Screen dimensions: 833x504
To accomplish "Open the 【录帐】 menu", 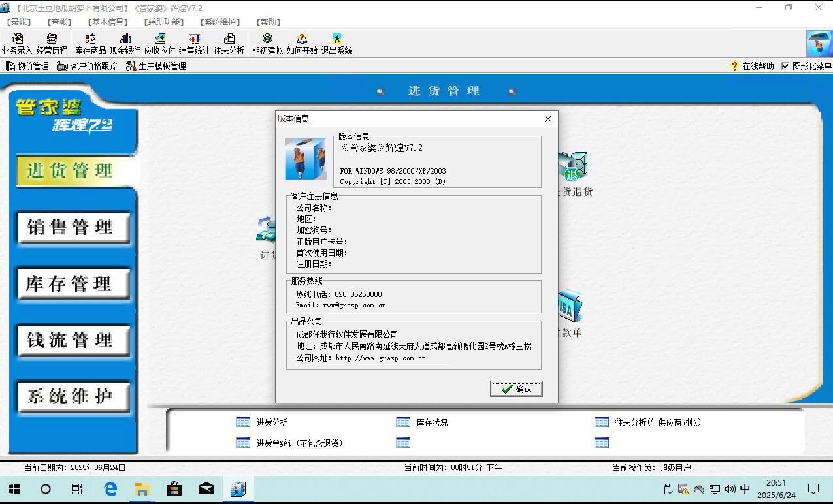I will (x=20, y=22).
